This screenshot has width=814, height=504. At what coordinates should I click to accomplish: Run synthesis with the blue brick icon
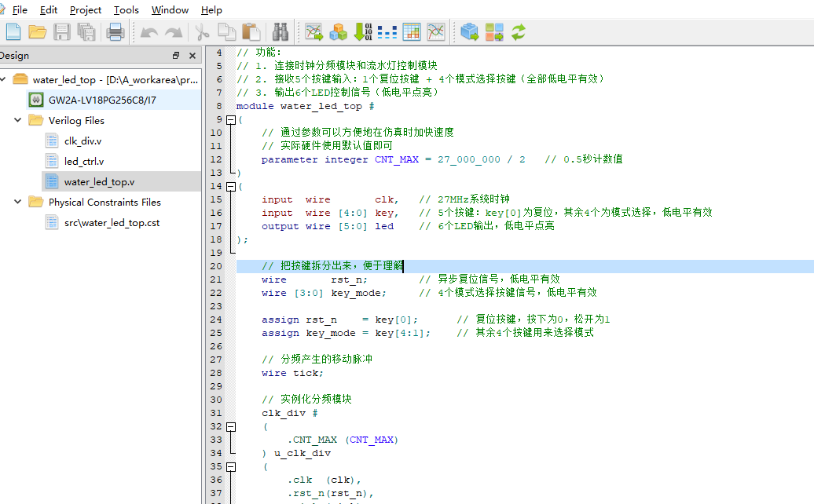point(469,32)
